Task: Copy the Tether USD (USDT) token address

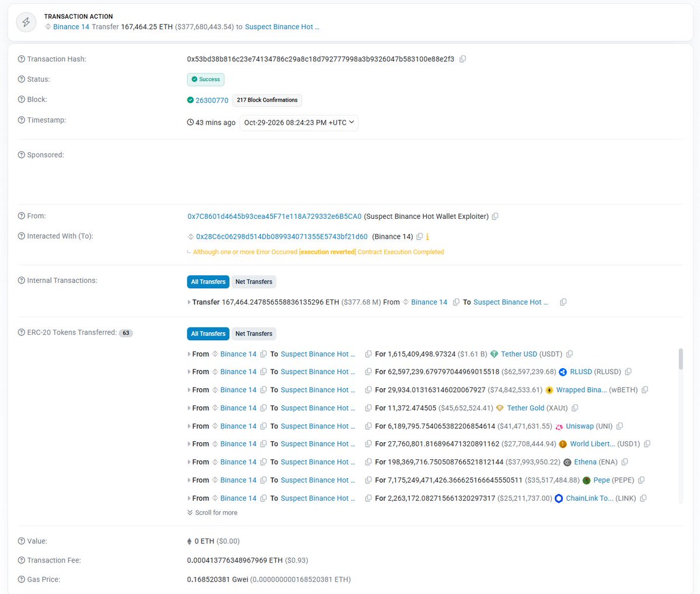Action: pos(570,354)
